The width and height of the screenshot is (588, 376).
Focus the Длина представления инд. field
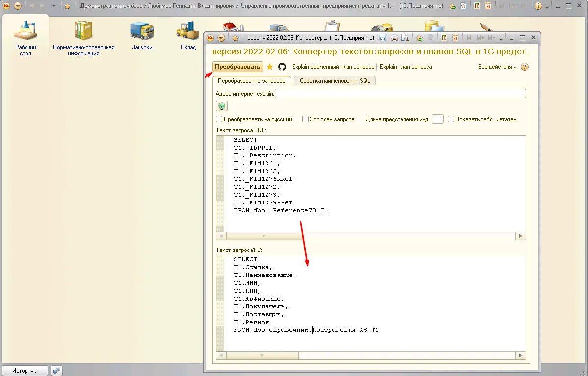438,119
